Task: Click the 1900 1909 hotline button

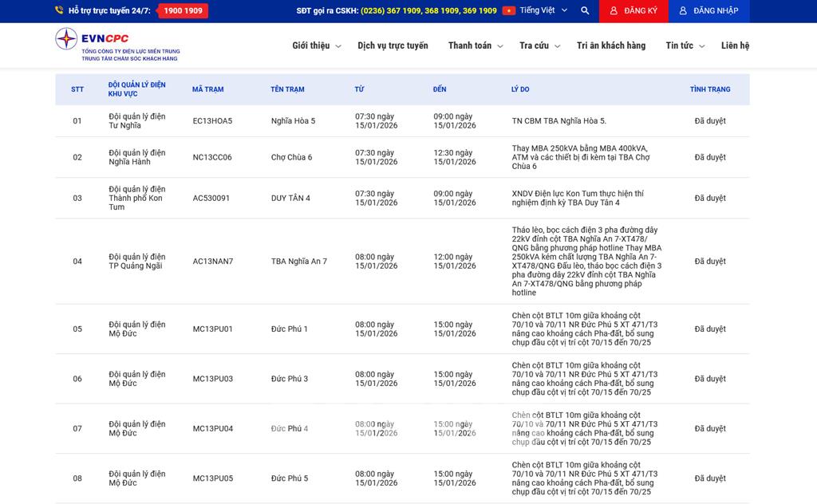Action: coord(183,11)
